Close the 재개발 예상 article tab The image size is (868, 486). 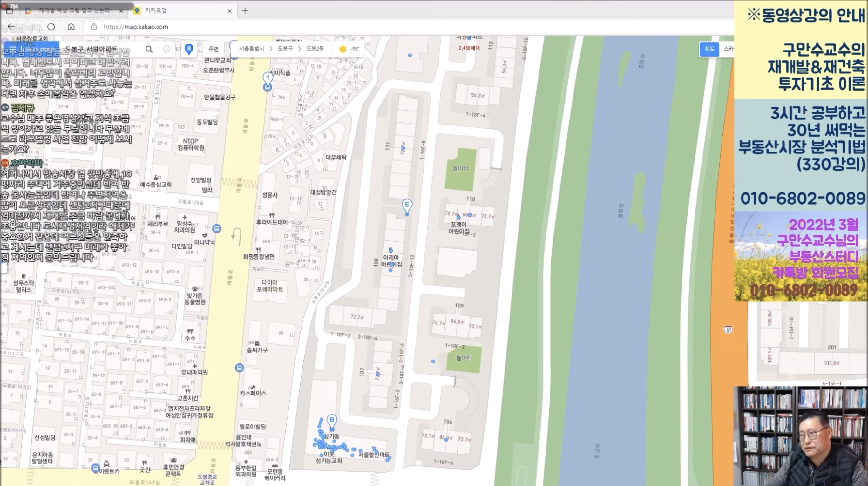[121, 11]
